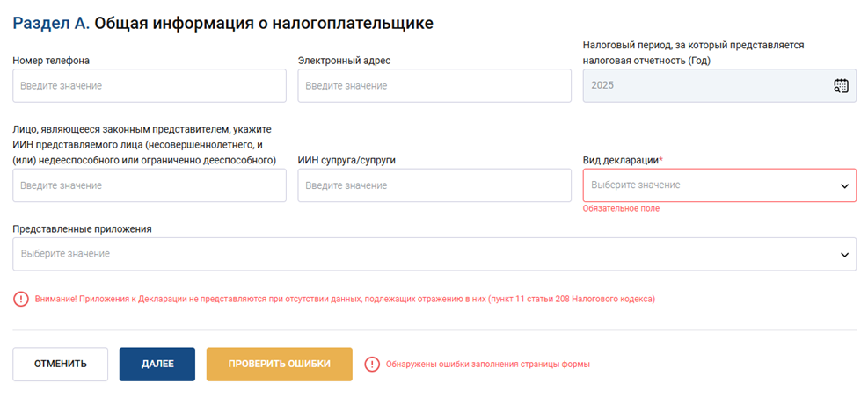Click the 'Обнаружены ошибки заполнения страницы формы' text
Screen dimensions: 868x398
(488, 364)
